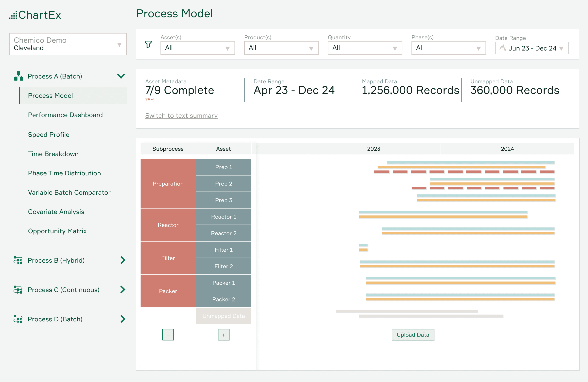The image size is (588, 382).
Task: Add a new subprocess with plus button
Action: point(168,334)
